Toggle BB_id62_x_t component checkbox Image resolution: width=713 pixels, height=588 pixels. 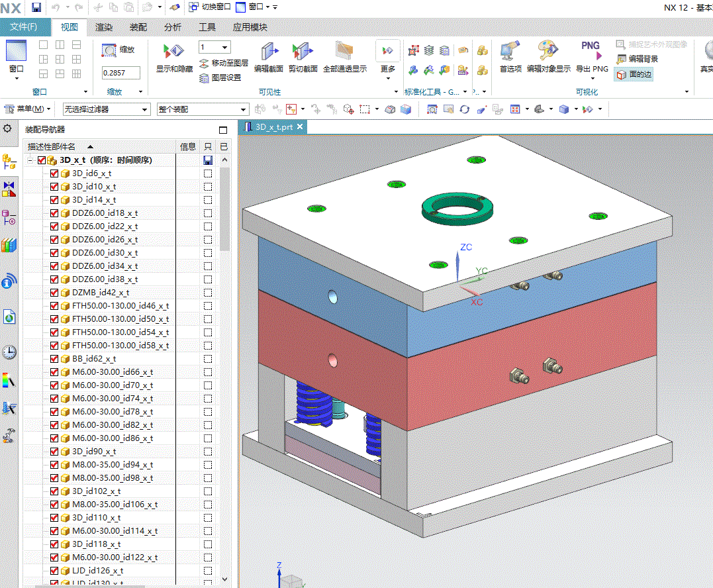click(x=54, y=359)
